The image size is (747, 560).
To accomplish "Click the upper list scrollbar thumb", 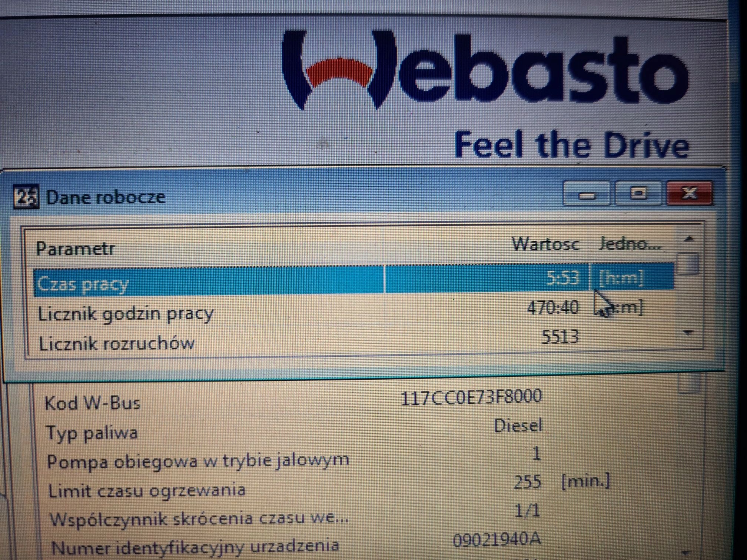I will pos(687,264).
